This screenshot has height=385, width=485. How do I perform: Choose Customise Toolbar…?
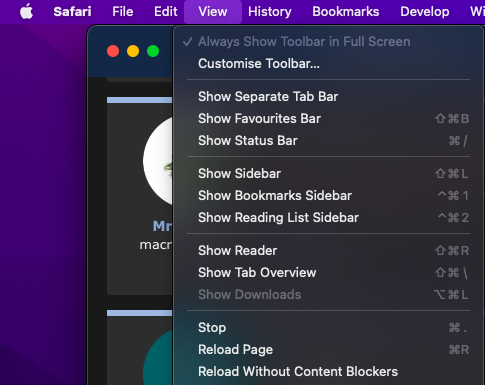point(328,64)
